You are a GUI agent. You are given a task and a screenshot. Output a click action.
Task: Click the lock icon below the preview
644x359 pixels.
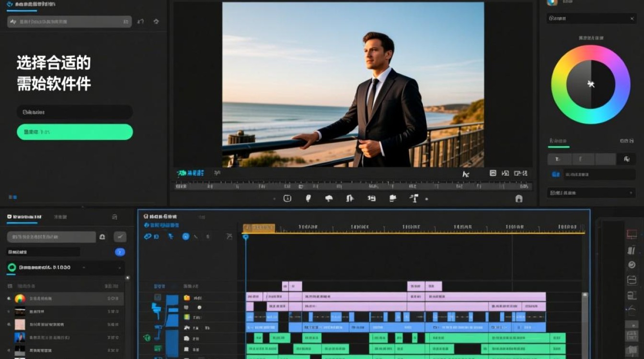click(518, 199)
